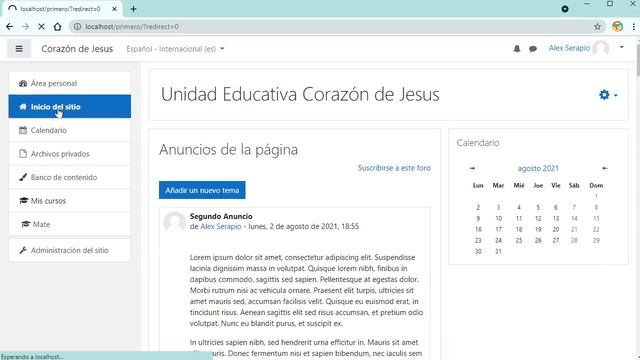Select calendar day 26
This screenshot has width=640, height=360.
pyautogui.click(x=538, y=240)
